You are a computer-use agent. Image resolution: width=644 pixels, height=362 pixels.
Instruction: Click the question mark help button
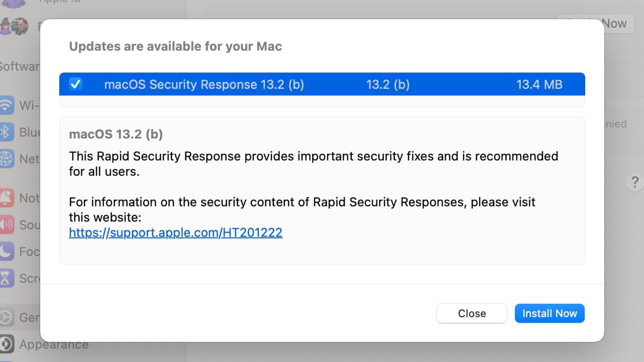(x=635, y=182)
